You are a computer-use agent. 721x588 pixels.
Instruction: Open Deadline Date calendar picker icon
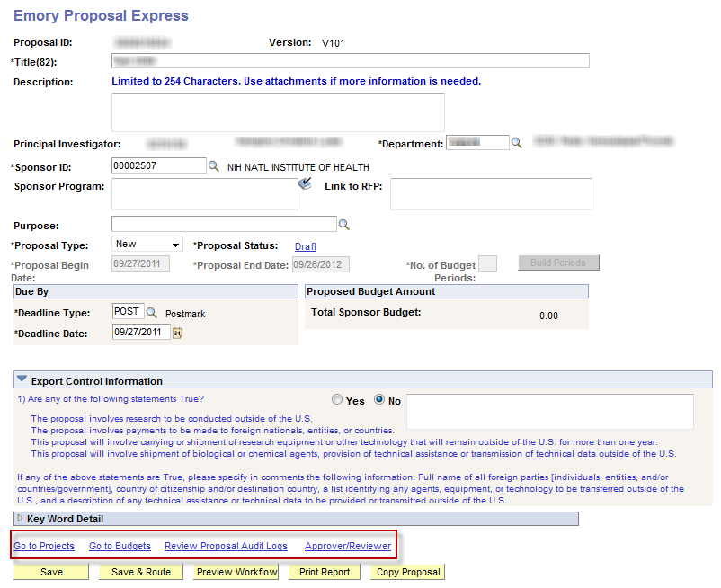pyautogui.click(x=177, y=333)
